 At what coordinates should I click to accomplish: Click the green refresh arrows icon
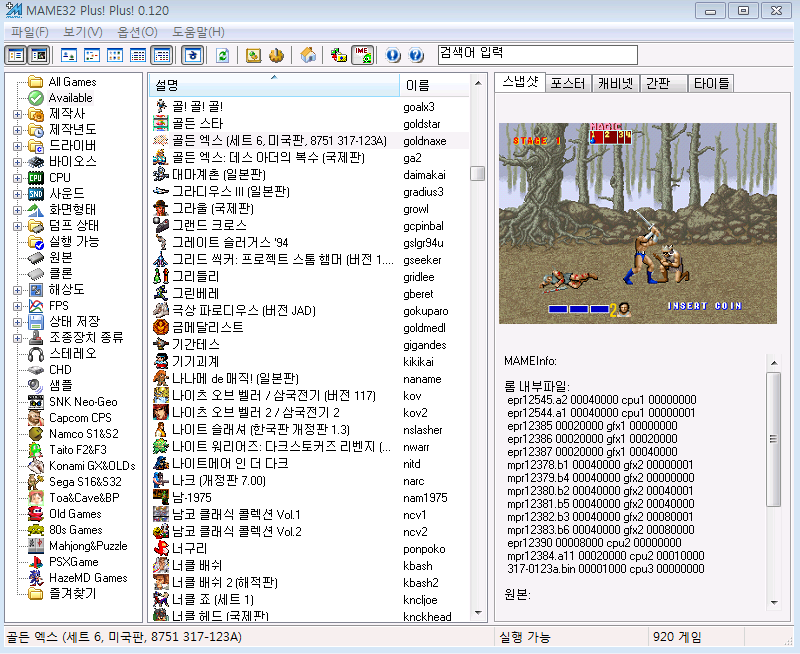coord(222,55)
